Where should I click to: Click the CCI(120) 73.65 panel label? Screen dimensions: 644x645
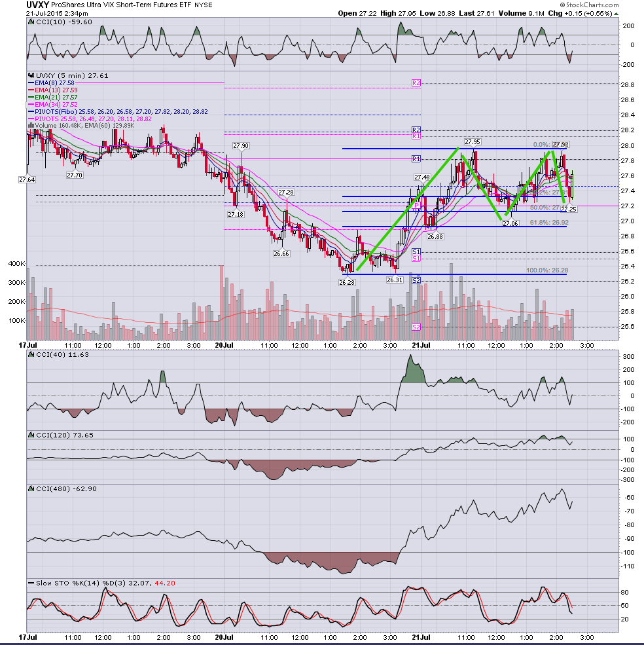click(x=65, y=435)
